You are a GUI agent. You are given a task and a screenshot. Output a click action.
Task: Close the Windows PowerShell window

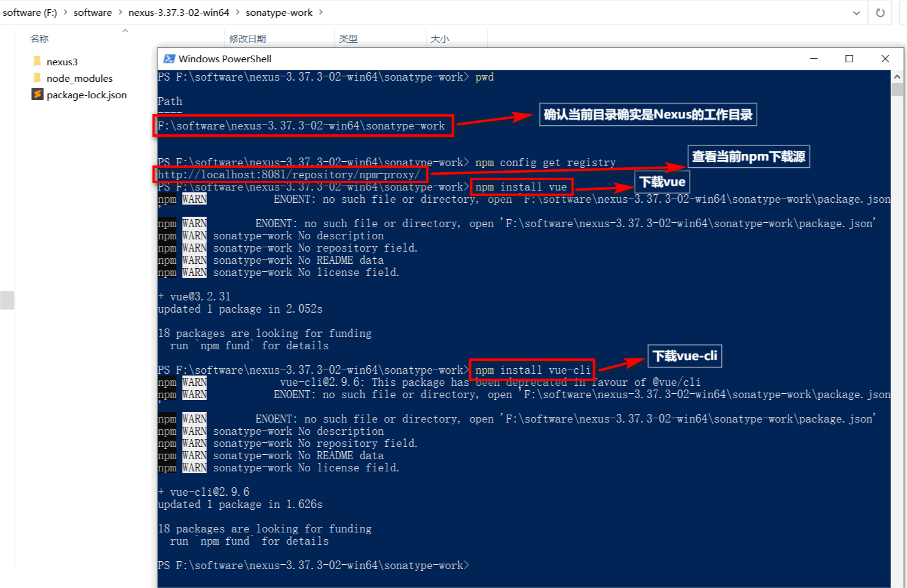885,59
